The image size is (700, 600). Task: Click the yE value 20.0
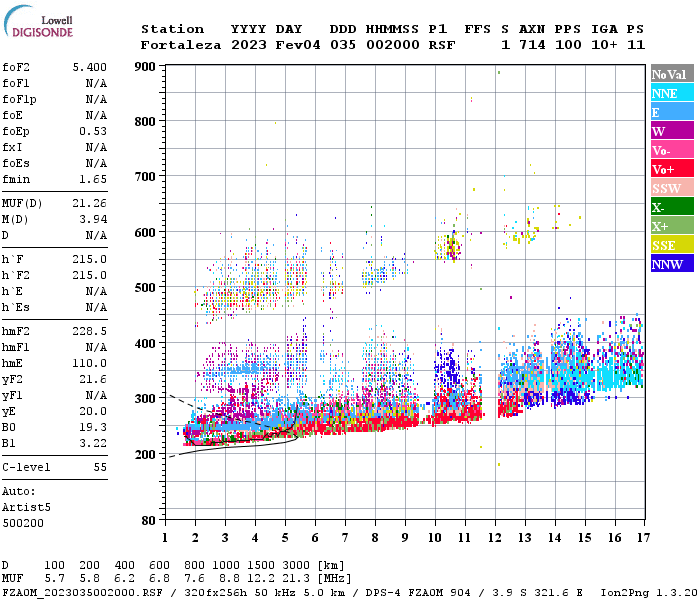point(93,411)
